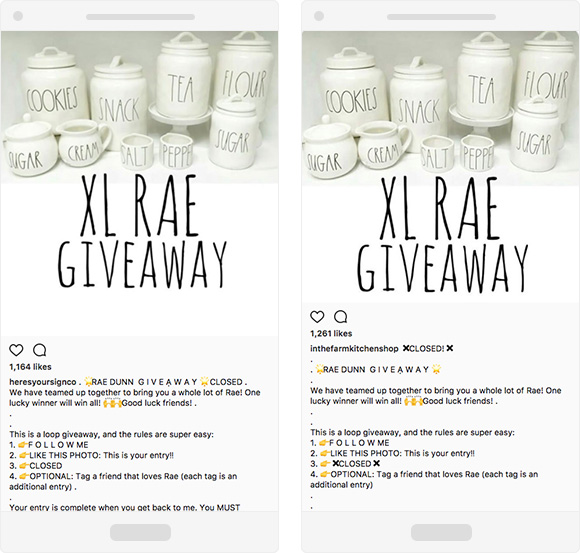
Task: Click XL RAE GIVEAWAY text on right post
Action: tap(442, 235)
